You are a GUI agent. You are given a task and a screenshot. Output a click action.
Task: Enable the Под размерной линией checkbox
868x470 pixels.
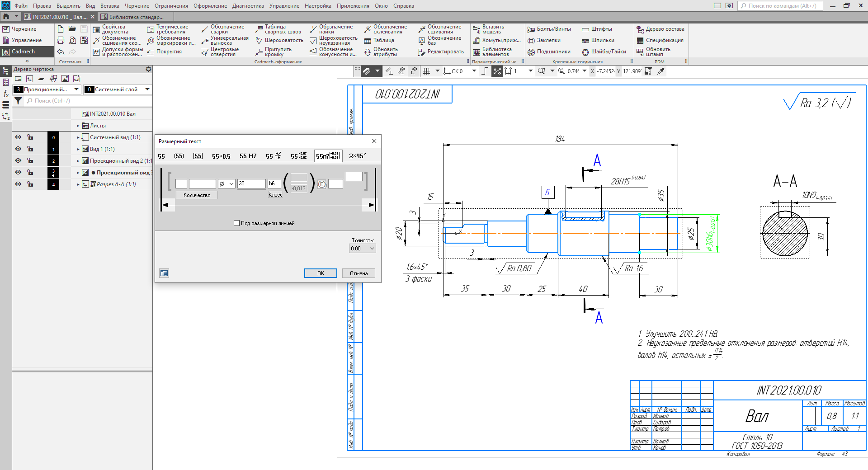coord(236,223)
